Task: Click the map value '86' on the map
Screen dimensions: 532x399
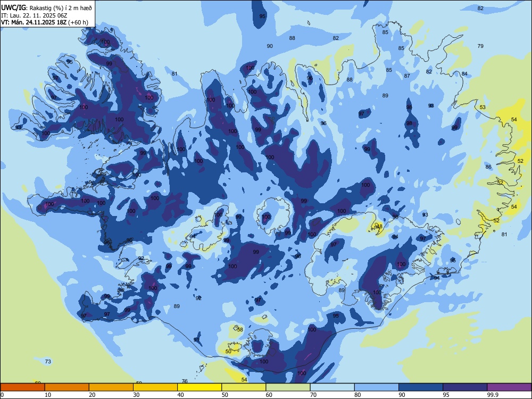Action: click(x=488, y=167)
